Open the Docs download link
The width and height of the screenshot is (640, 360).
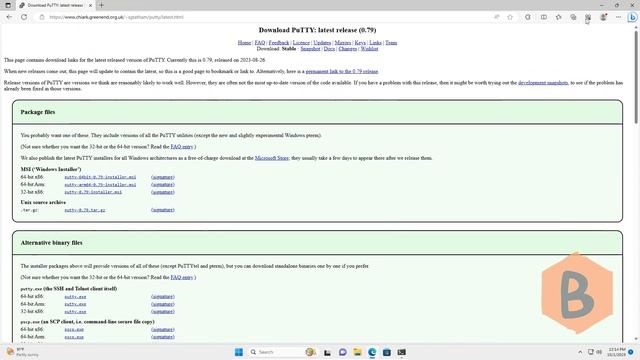329,49
